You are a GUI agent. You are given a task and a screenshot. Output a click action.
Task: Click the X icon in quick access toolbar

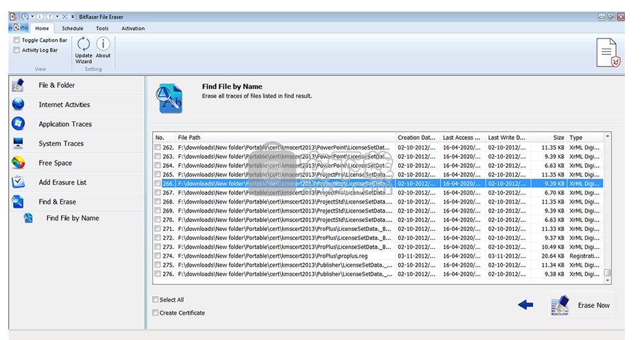click(64, 17)
